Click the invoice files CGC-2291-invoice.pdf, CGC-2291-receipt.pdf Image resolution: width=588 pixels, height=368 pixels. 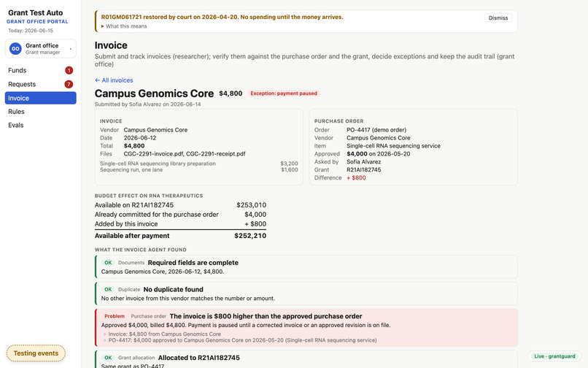tap(185, 153)
